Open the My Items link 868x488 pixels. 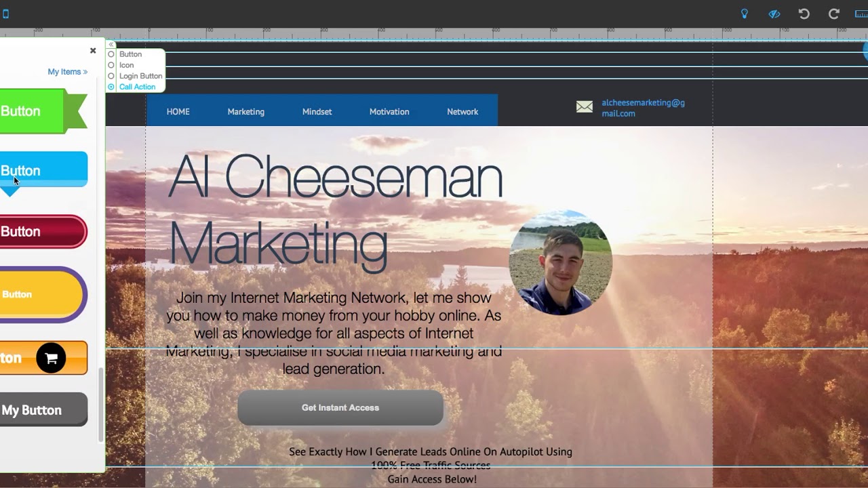pos(67,72)
